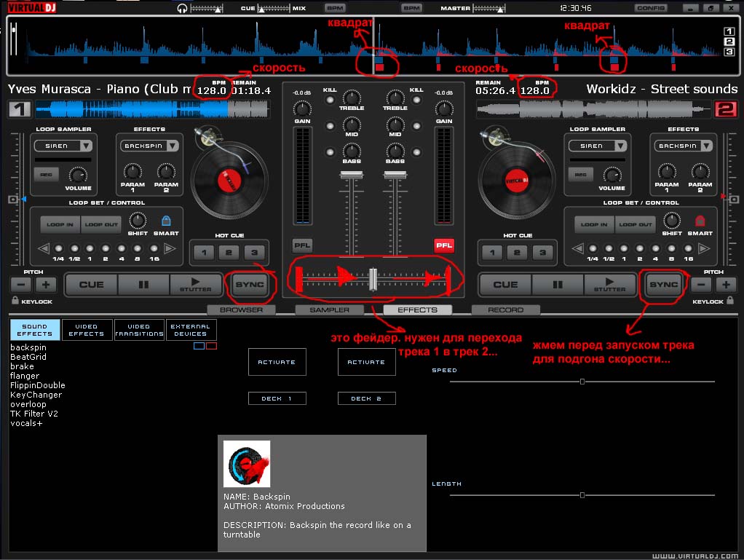Click the deck 2 SYNC button
Screen dimensions: 744x560
point(663,284)
